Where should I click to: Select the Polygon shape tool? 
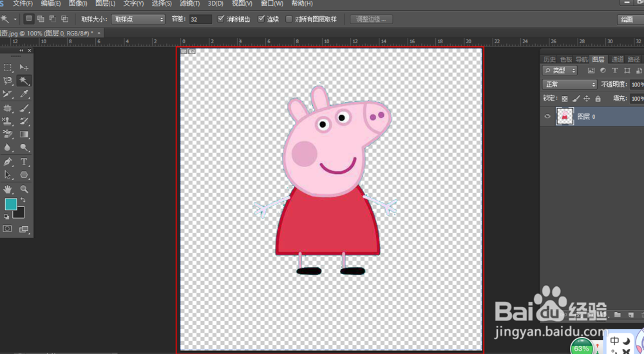[24, 175]
